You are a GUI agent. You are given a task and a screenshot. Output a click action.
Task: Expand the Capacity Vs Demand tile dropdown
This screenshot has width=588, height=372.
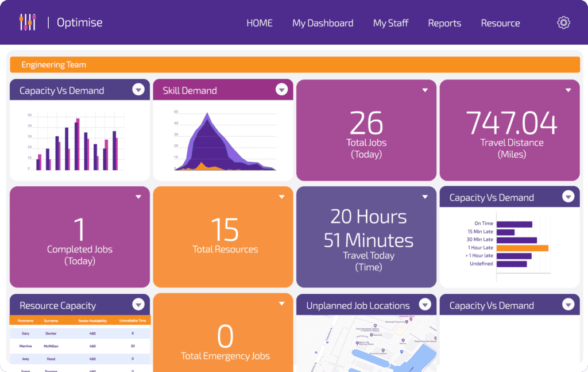pos(138,90)
